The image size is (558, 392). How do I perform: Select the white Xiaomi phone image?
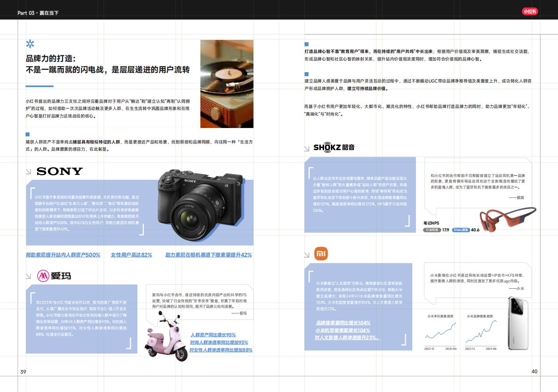point(518,323)
